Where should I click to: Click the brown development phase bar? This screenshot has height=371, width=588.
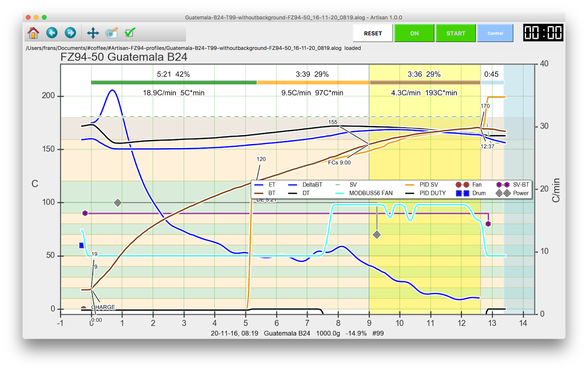click(425, 83)
